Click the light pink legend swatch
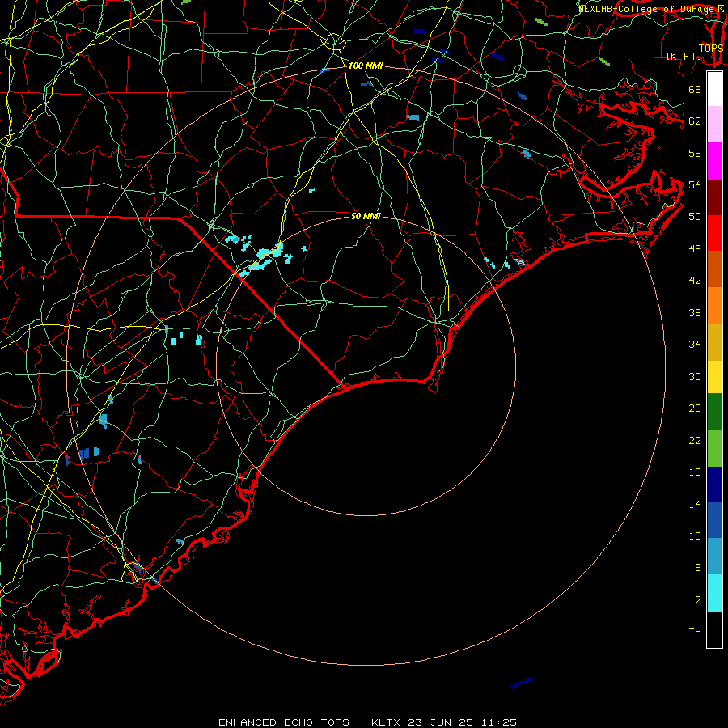The image size is (728, 728). (714, 124)
